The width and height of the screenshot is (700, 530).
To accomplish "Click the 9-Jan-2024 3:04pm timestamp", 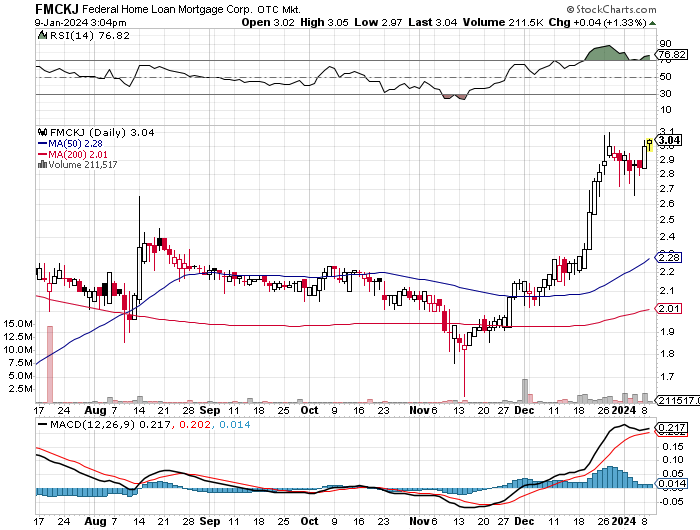I will point(81,23).
